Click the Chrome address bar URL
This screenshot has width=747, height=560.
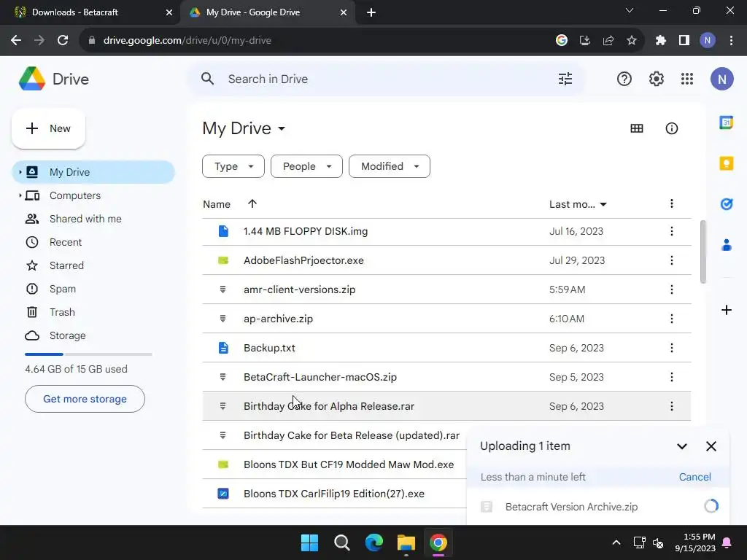[187, 41]
